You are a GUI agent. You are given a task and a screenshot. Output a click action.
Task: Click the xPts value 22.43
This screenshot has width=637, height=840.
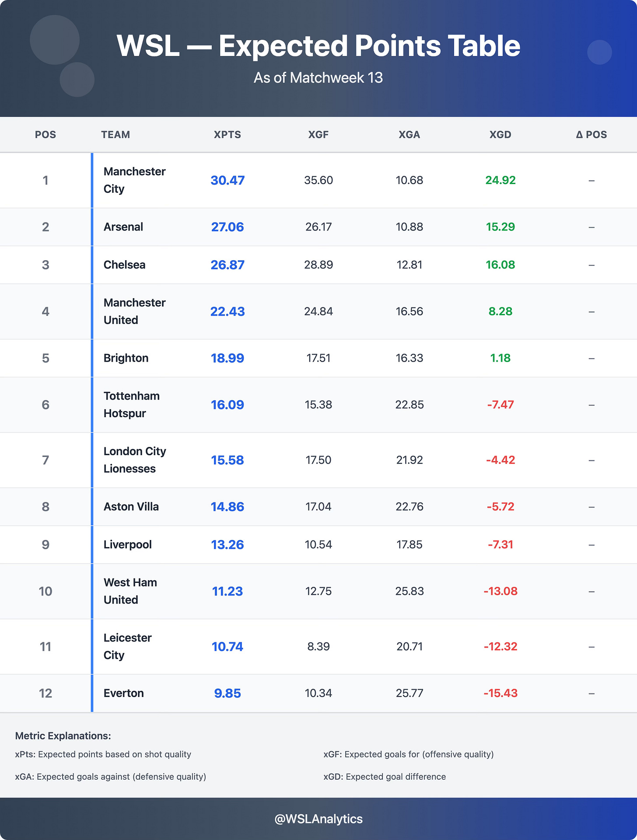(227, 311)
